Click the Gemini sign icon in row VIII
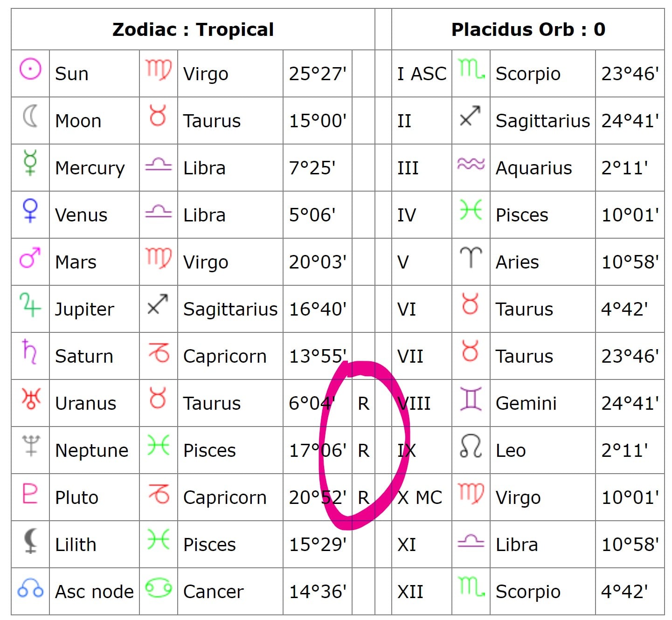This screenshot has height=620, width=672. [471, 399]
